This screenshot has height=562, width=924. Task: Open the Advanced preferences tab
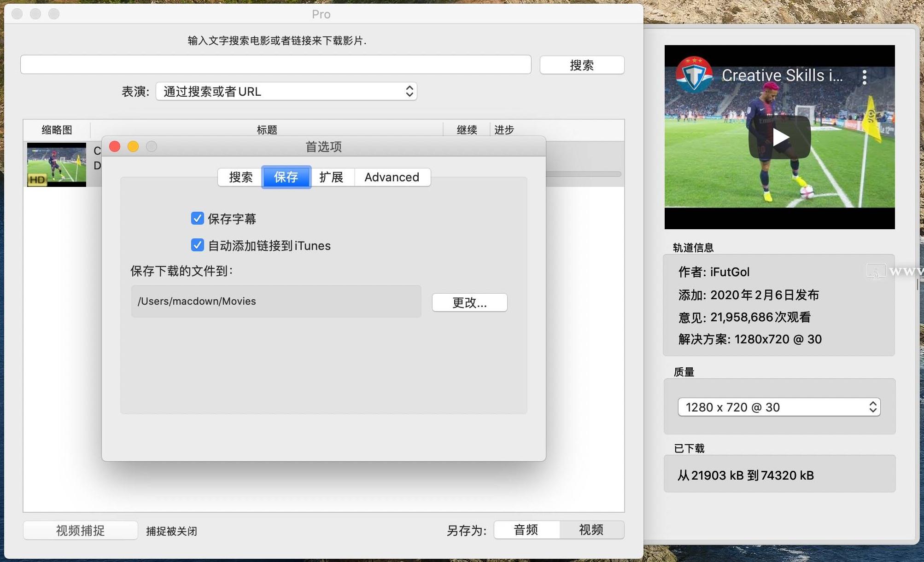[x=392, y=177]
